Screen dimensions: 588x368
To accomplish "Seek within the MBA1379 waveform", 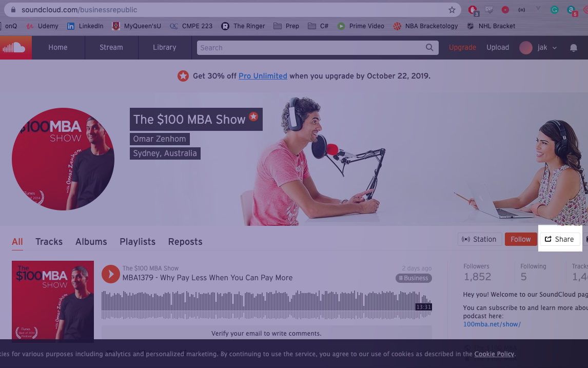I will [x=267, y=304].
